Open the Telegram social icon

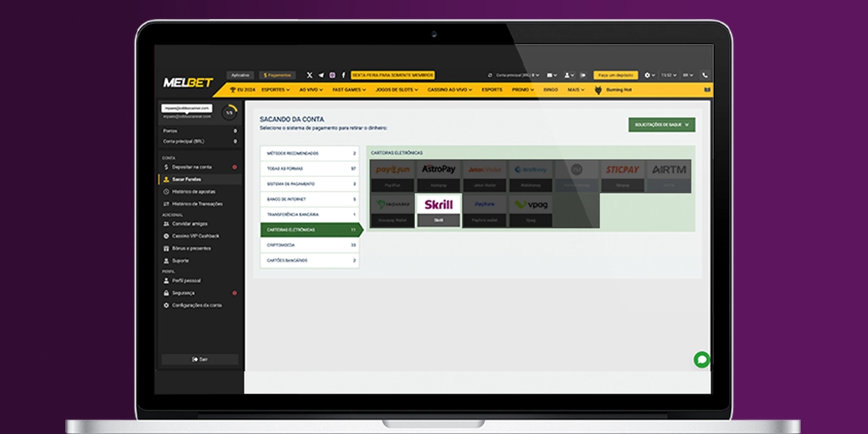pyautogui.click(x=321, y=75)
